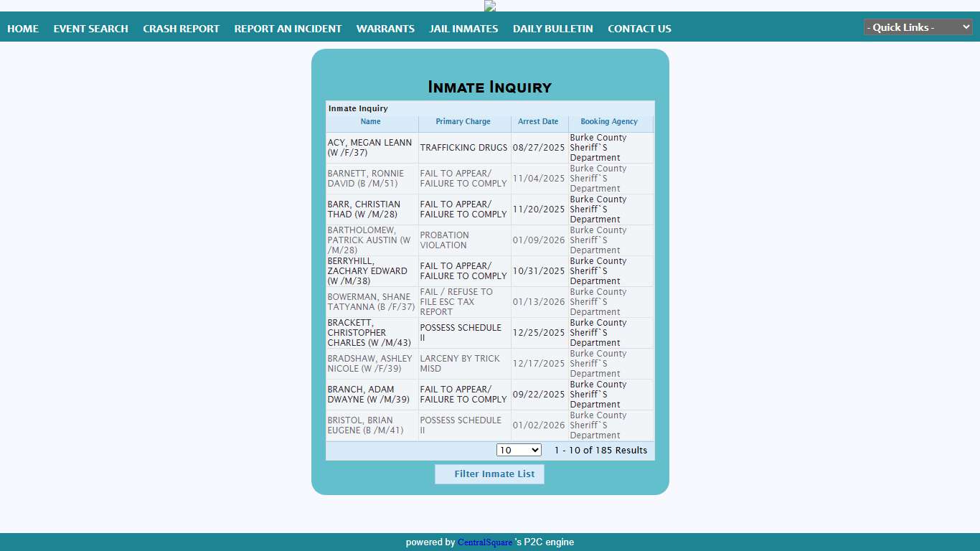
Task: Sort by Booking Agency column header
Action: [608, 122]
